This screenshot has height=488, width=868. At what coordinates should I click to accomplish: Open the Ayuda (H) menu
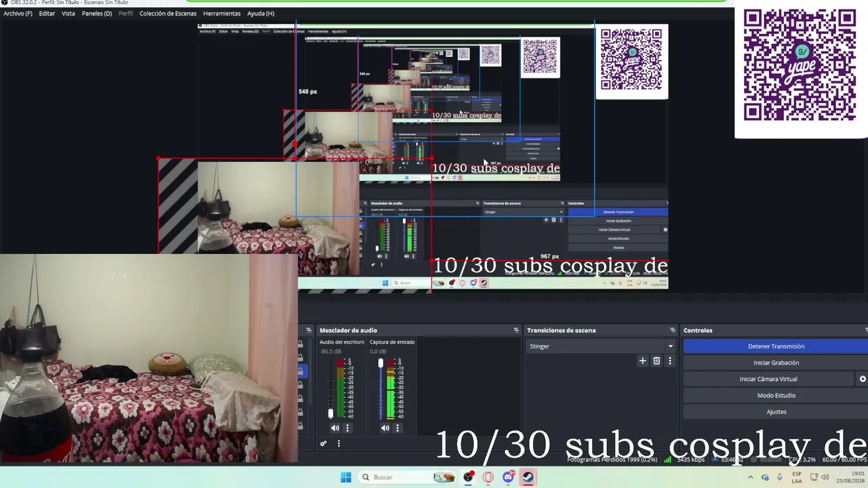(x=261, y=14)
